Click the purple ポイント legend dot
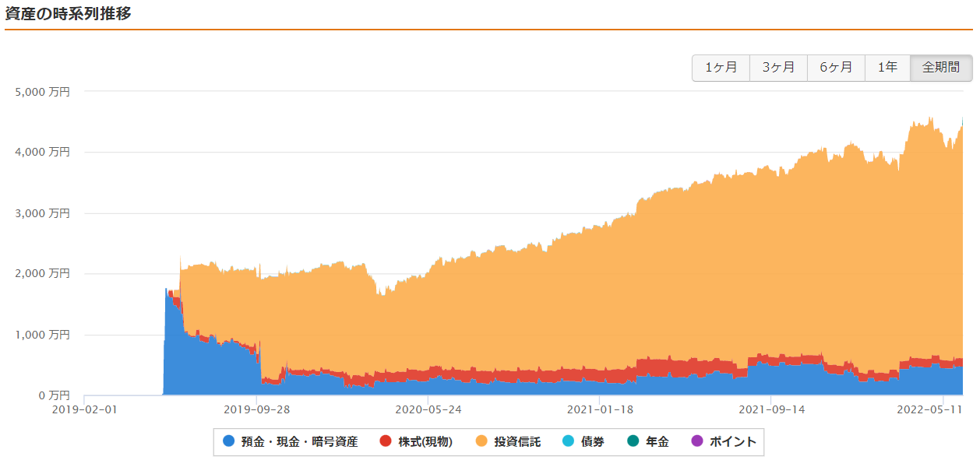Screen dimensions: 980x460 pos(696,441)
